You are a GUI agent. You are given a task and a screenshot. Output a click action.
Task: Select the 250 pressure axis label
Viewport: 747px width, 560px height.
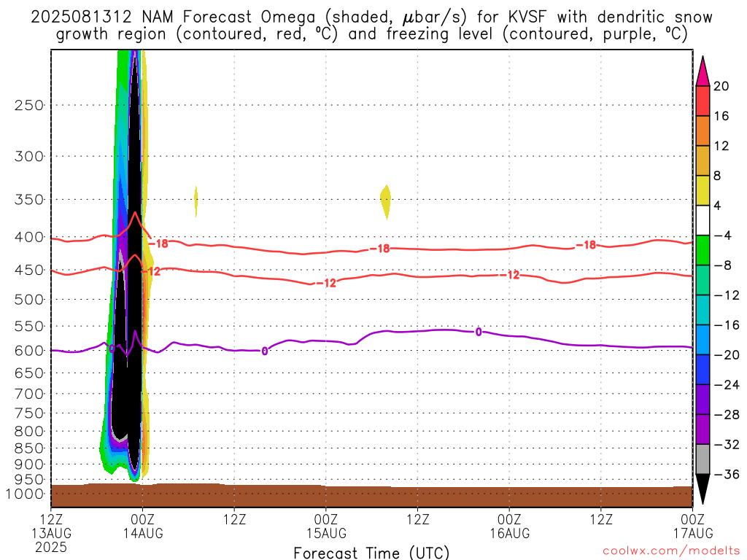point(29,105)
